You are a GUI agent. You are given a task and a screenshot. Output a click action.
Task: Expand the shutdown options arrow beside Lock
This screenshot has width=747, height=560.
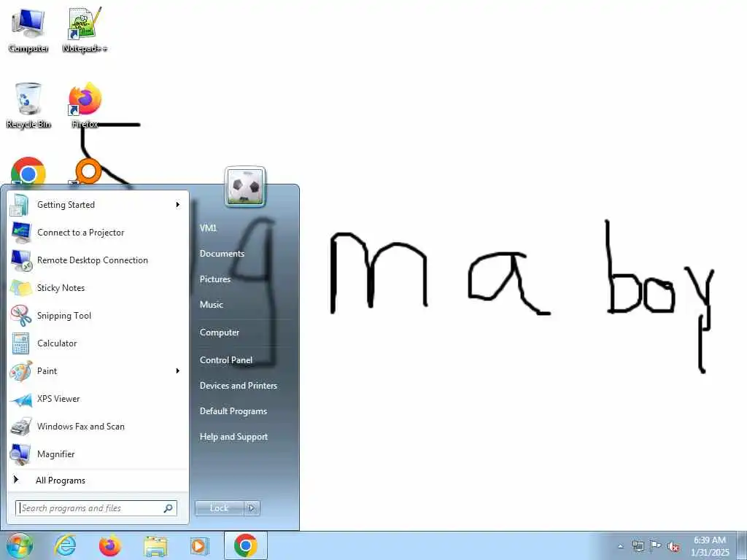pos(252,508)
